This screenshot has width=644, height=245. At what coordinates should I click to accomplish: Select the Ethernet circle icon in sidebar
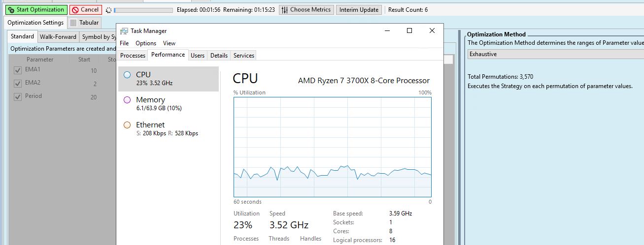tap(127, 125)
